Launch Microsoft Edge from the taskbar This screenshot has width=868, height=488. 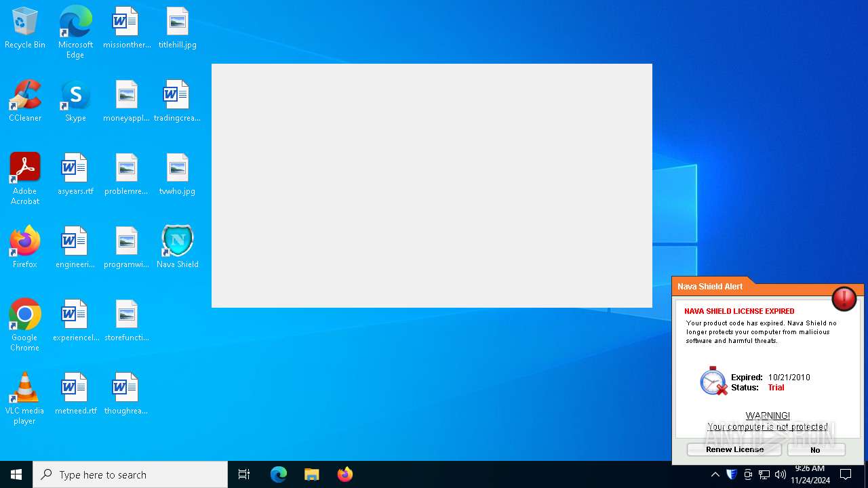point(279,474)
